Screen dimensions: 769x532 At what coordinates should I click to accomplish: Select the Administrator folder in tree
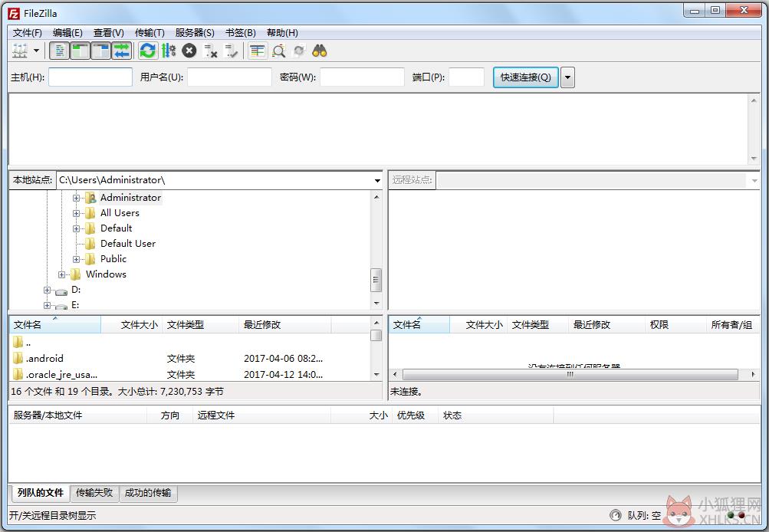[x=130, y=198]
